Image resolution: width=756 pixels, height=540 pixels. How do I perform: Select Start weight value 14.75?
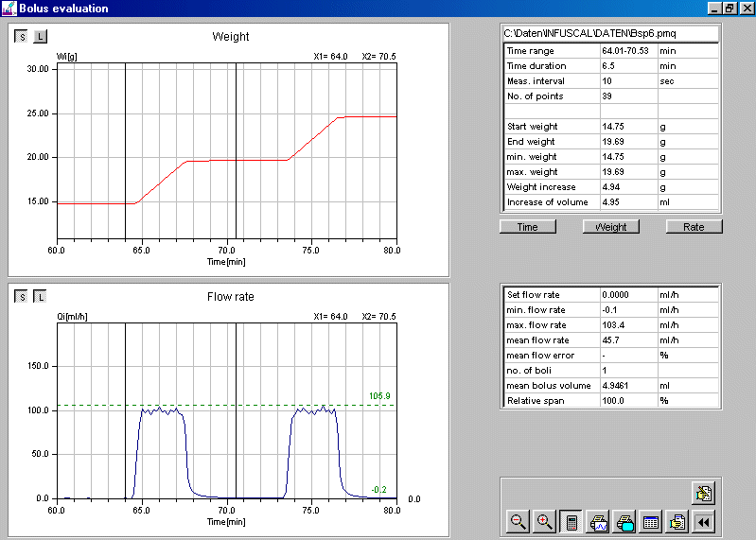pos(613,127)
